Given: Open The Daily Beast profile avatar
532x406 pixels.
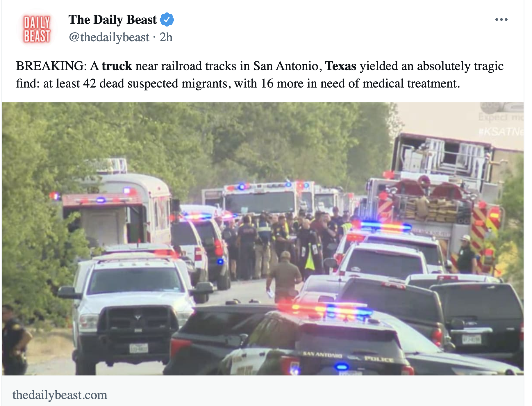Looking at the screenshot, I should coord(37,29).
